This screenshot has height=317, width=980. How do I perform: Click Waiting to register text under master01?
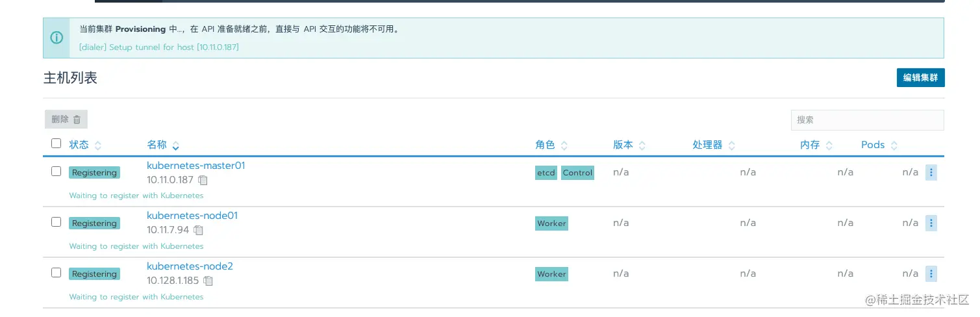(x=136, y=196)
